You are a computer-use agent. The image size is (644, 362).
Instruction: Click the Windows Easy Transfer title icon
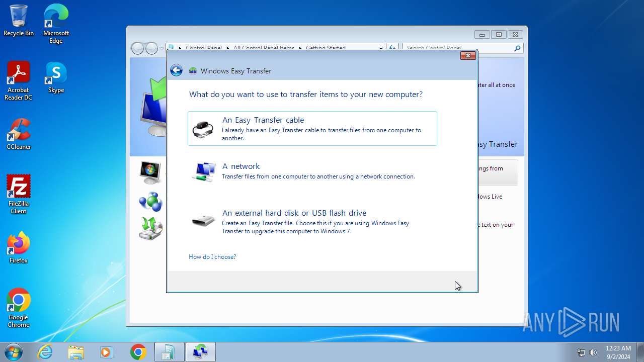193,71
